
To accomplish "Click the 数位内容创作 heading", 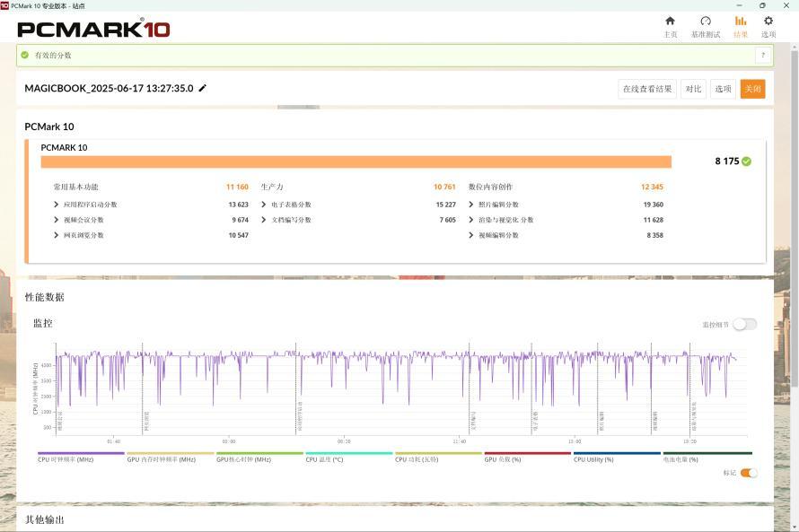I will (490, 187).
